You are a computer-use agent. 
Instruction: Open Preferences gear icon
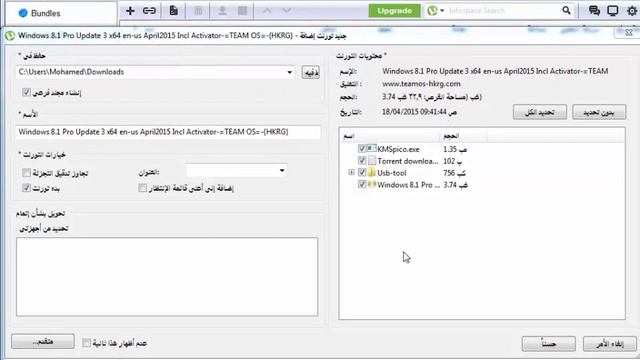[x=632, y=11]
